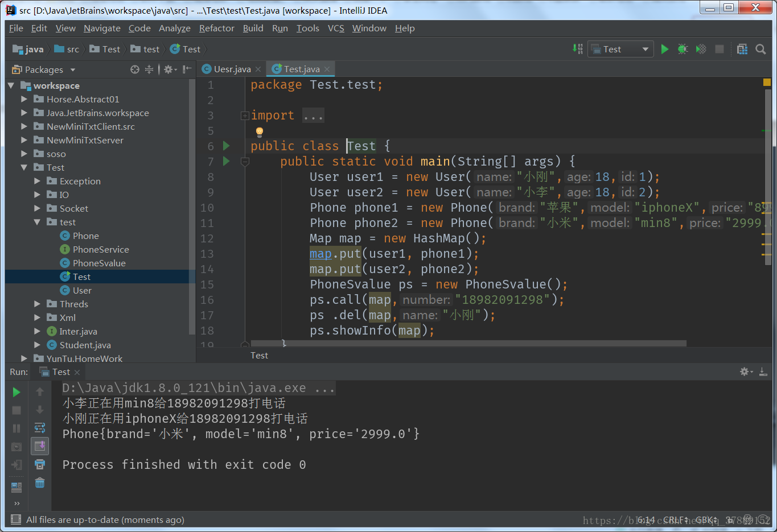Open the Refactor menu
The height and width of the screenshot is (532, 777).
click(x=216, y=28)
